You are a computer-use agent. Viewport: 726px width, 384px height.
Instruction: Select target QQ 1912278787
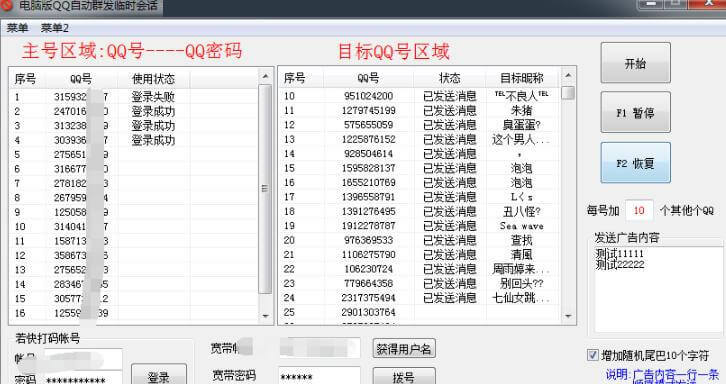369,226
